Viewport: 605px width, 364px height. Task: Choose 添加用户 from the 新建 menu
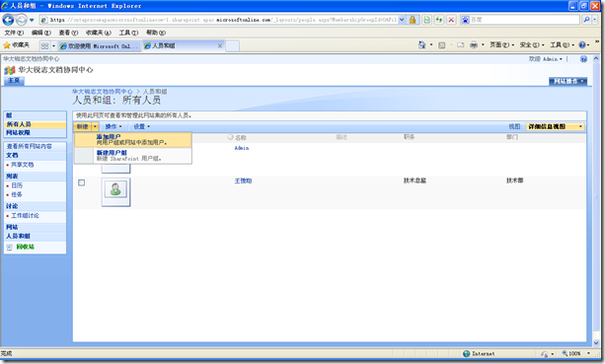point(132,140)
